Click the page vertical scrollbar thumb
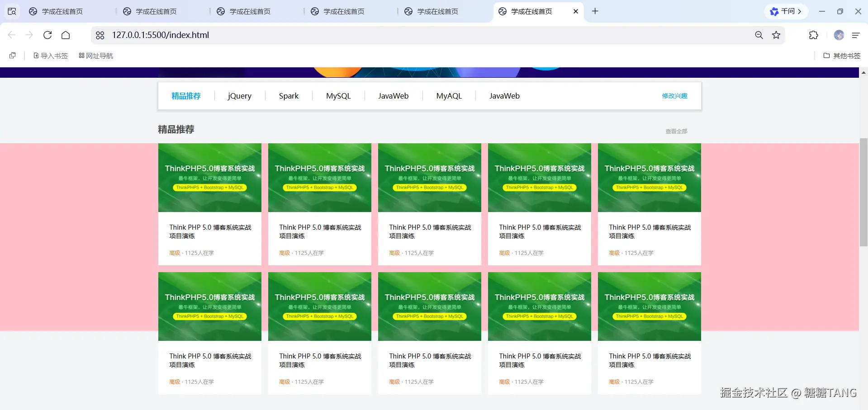 coord(863,192)
